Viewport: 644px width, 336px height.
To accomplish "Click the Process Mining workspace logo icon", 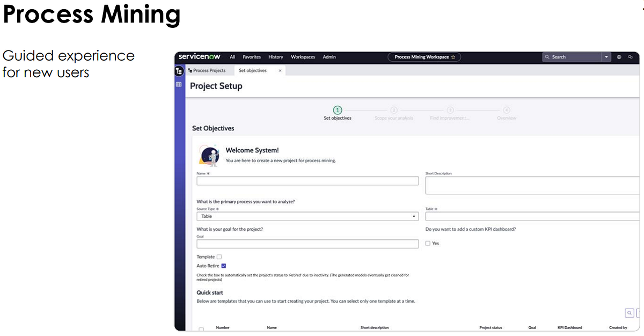I will coord(179,70).
